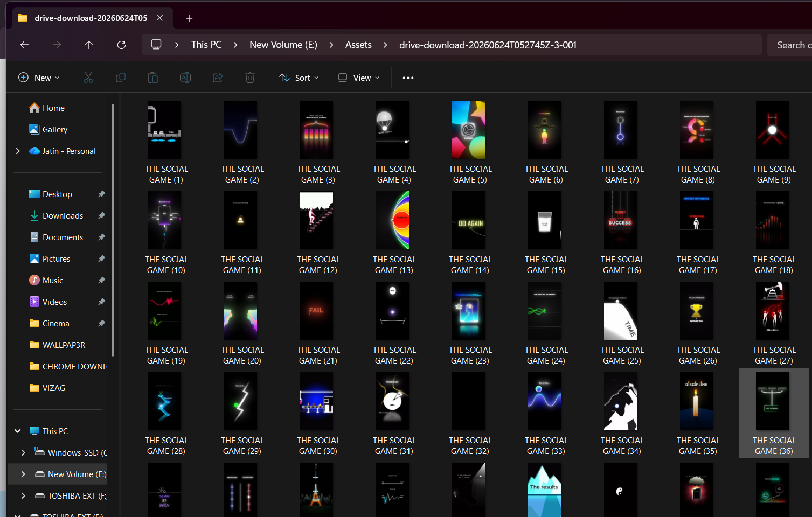Image resolution: width=812 pixels, height=517 pixels.
Task: Open the Sort dropdown menu
Action: pyautogui.click(x=299, y=78)
